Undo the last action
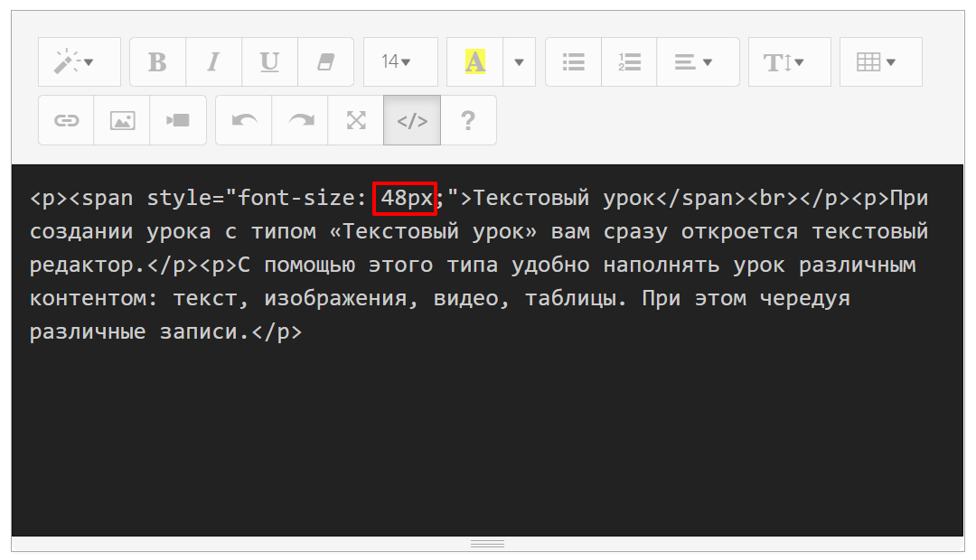Screen dimensions: 976x560 point(244,120)
